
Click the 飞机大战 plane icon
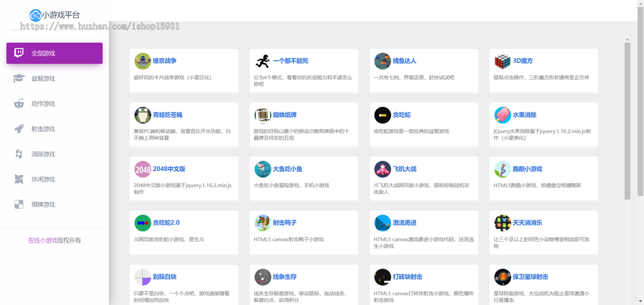pos(383,169)
